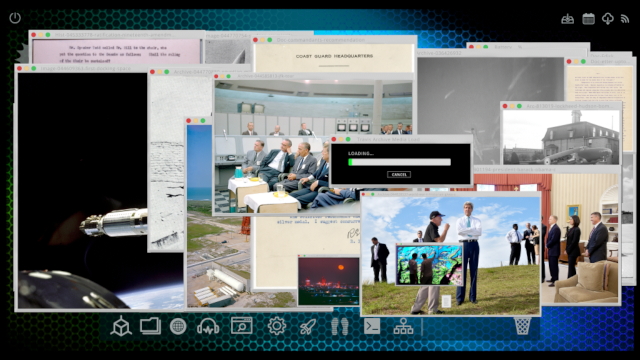640x360 pixels.
Task: Open the inbox tray icon
Action: pyautogui.click(x=567, y=19)
